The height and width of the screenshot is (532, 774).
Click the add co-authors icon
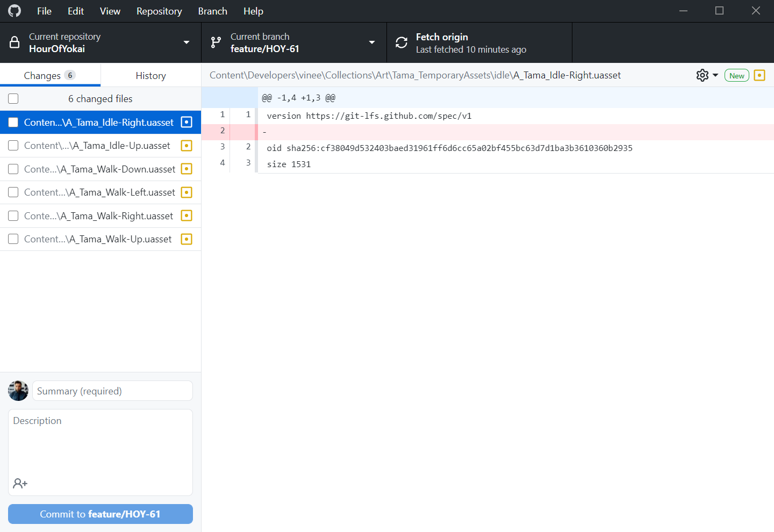pyautogui.click(x=20, y=484)
